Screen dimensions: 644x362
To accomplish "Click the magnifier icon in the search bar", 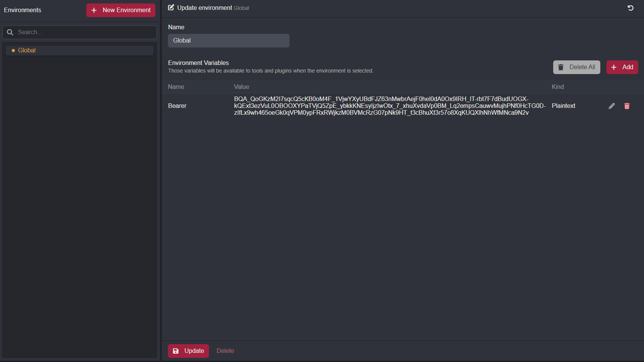I will (10, 32).
